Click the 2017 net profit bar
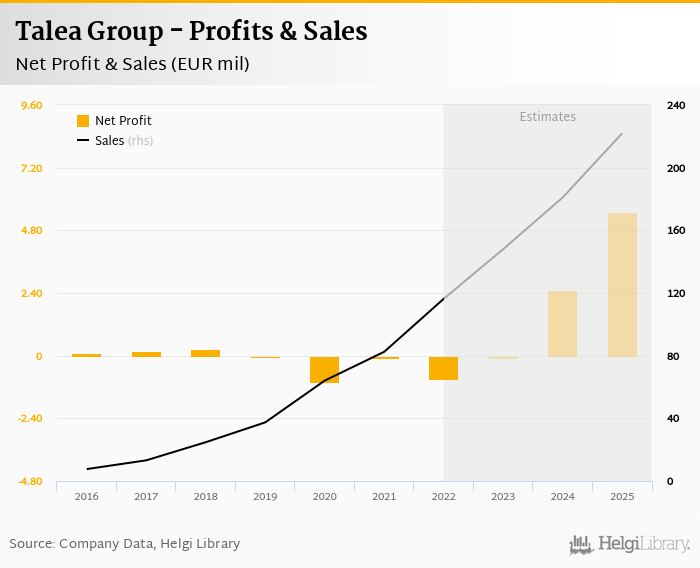Viewport: 700px width, 568px height. click(x=146, y=354)
